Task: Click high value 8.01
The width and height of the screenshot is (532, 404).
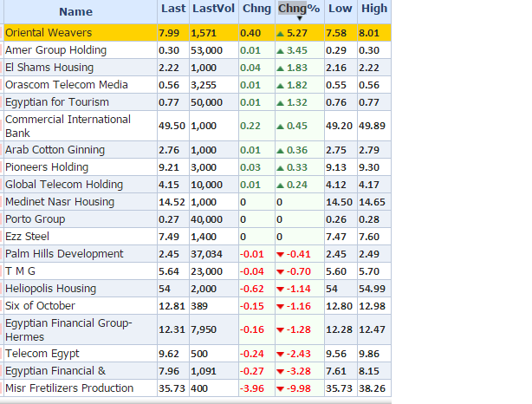Action: 369,33
